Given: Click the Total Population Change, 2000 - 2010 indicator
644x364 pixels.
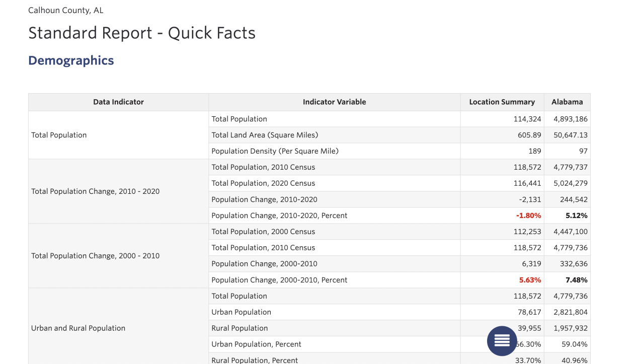Looking at the screenshot, I should point(95,256).
